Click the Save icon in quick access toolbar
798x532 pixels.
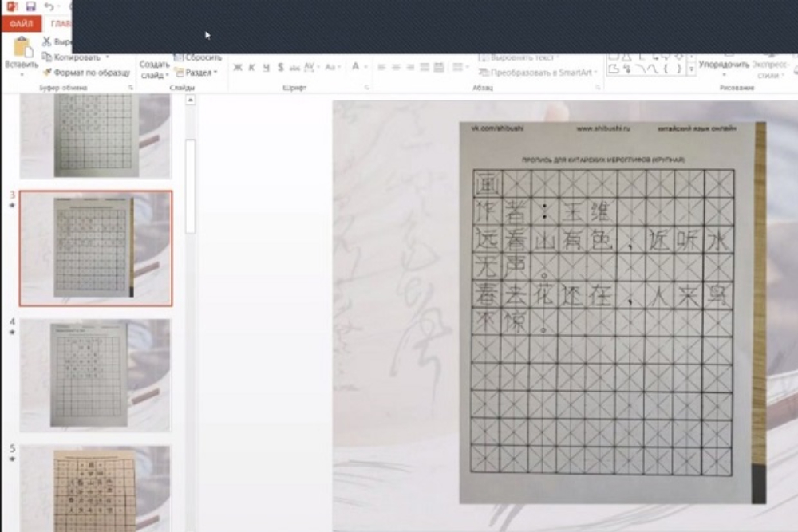(x=30, y=6)
